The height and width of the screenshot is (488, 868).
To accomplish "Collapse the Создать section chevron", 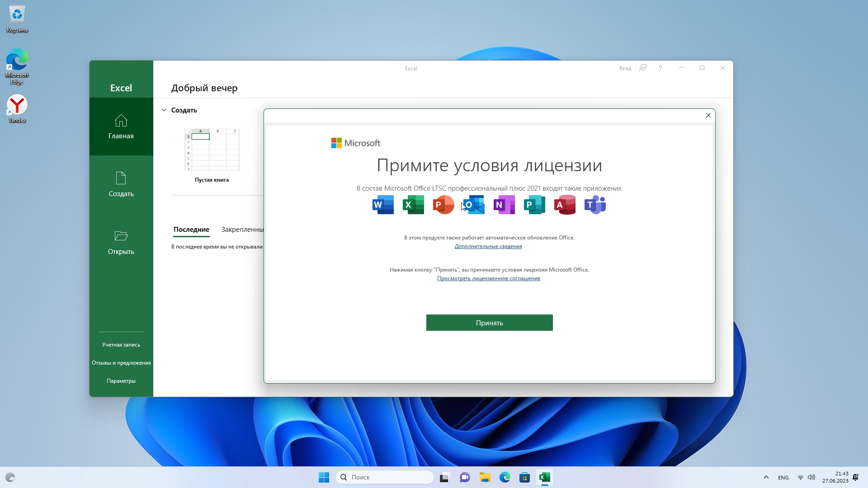I will coord(164,110).
